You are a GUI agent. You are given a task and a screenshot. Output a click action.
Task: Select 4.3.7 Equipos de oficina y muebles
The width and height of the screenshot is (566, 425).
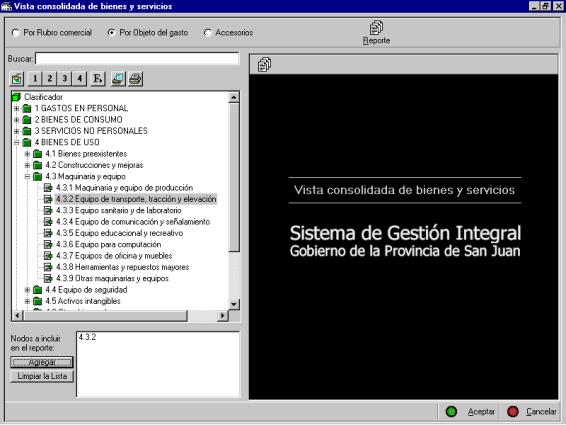pos(114,256)
